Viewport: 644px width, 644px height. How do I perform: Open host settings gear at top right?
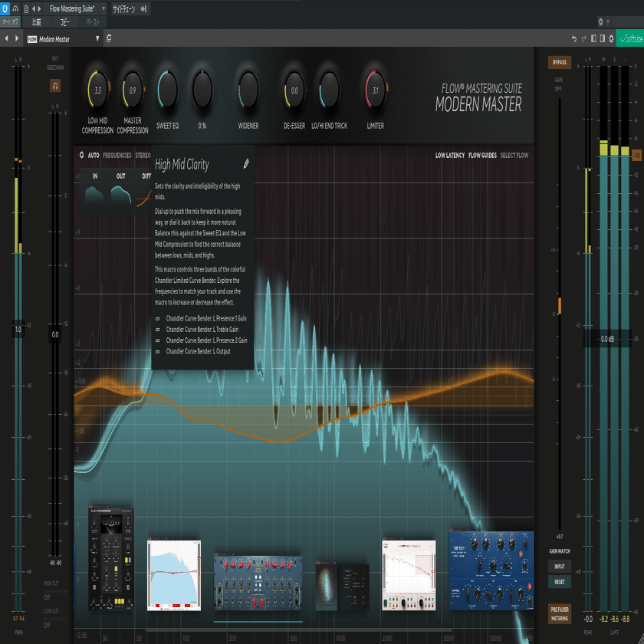[x=600, y=21]
